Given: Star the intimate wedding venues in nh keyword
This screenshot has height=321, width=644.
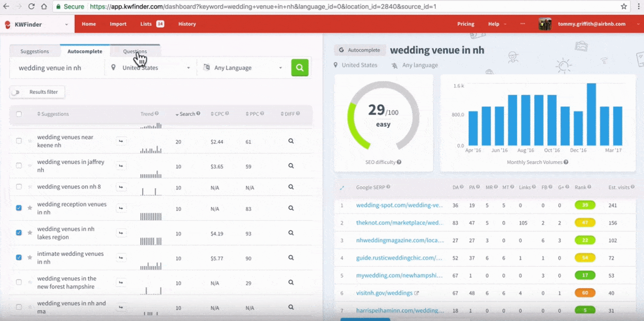Looking at the screenshot, I should pyautogui.click(x=30, y=257).
